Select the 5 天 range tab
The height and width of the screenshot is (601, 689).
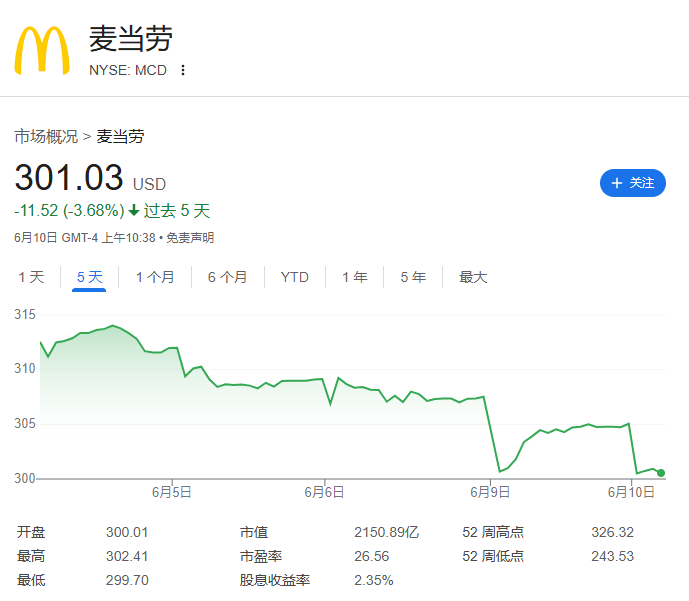(x=89, y=277)
